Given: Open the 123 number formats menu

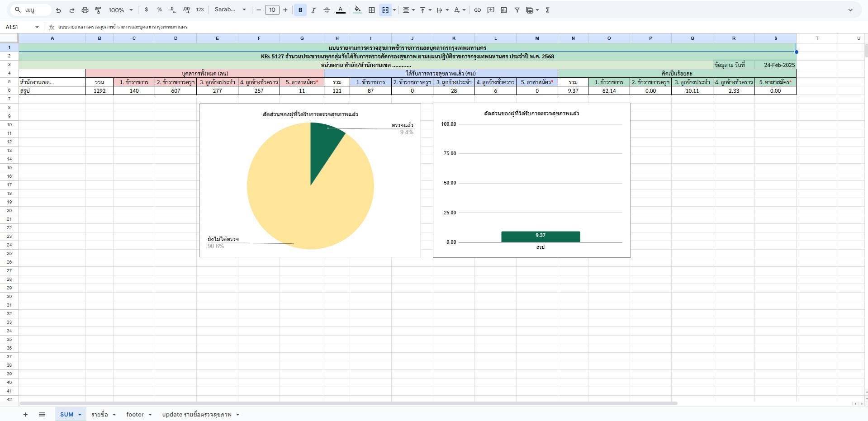Looking at the screenshot, I should pyautogui.click(x=200, y=10).
